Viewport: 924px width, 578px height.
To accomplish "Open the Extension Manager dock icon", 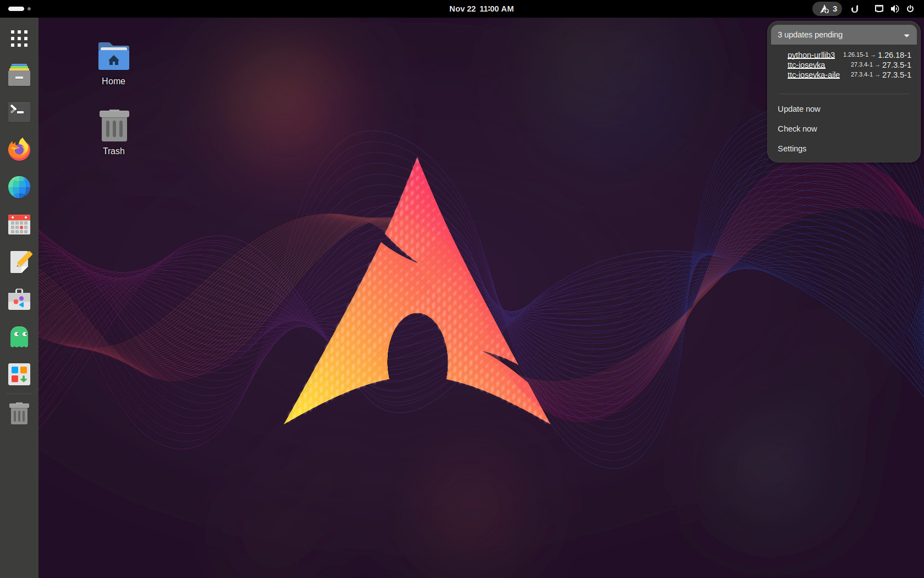I will 19,374.
